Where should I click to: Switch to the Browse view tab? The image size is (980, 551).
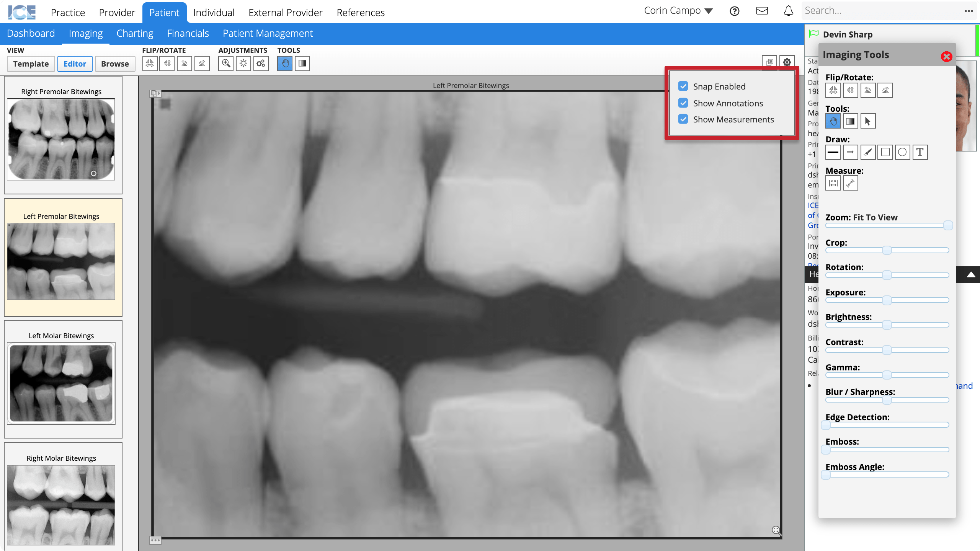coord(114,63)
